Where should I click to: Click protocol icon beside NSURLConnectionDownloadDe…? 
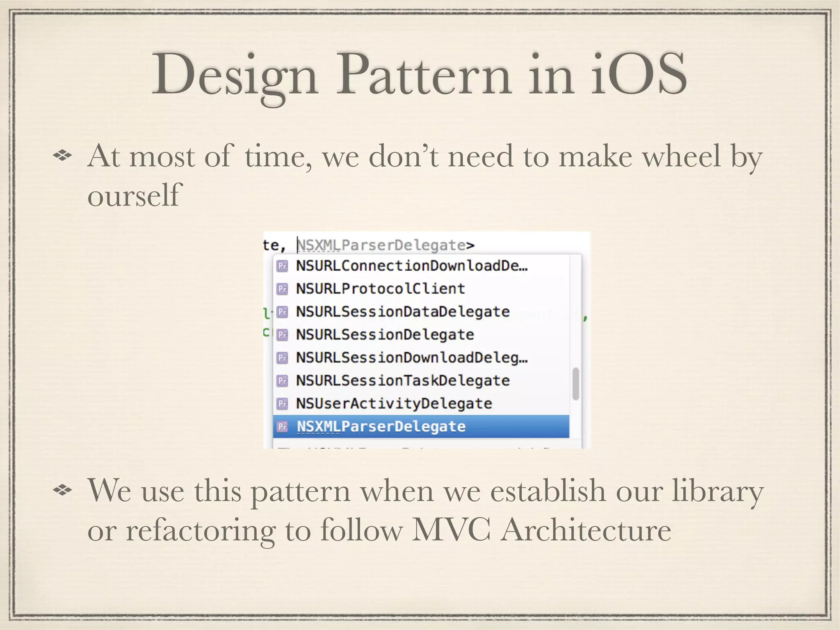coord(282,266)
